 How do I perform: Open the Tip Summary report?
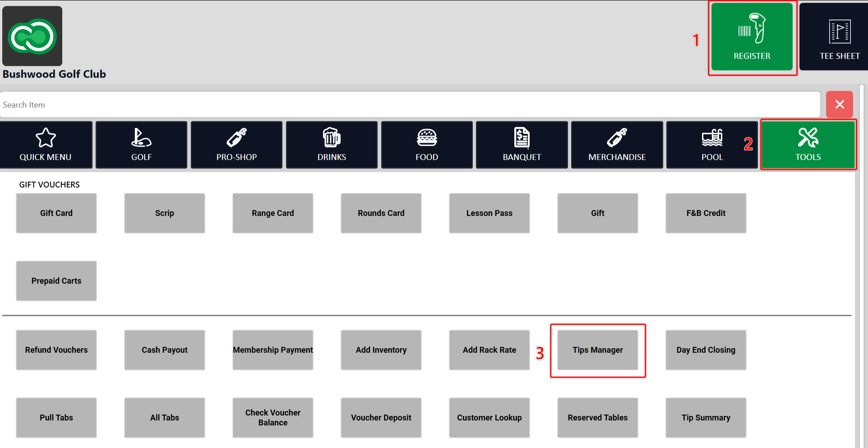click(x=706, y=418)
